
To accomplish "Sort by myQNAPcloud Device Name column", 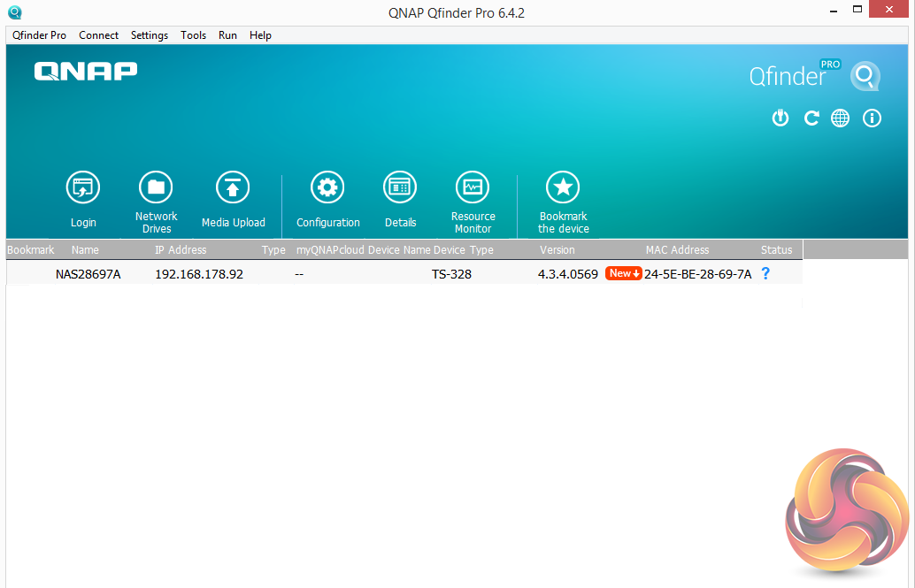I will pyautogui.click(x=363, y=249).
